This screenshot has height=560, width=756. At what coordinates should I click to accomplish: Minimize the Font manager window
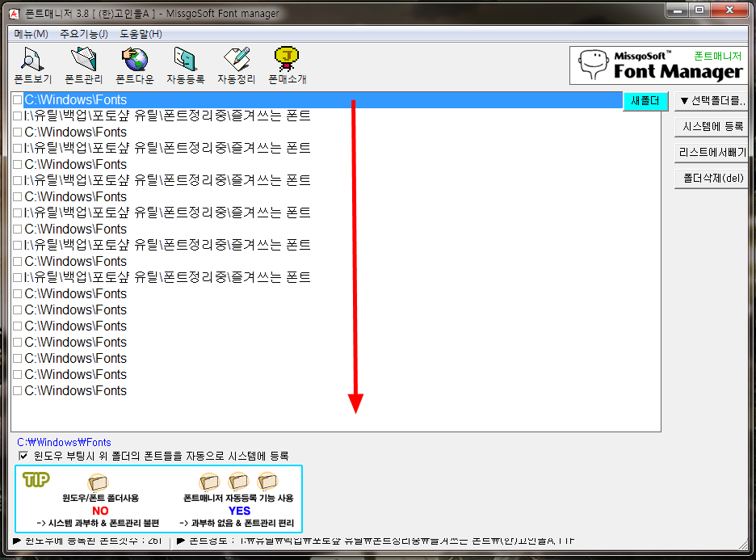[x=678, y=11]
